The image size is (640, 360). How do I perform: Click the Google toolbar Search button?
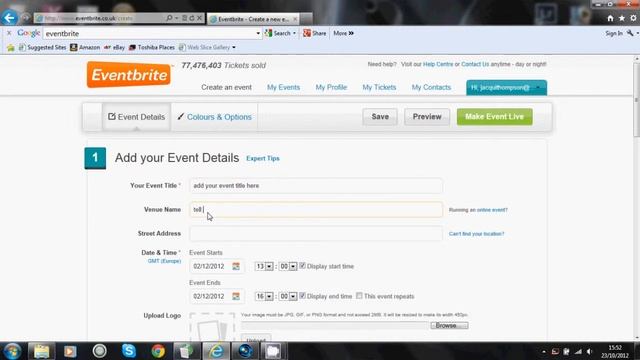coord(280,33)
